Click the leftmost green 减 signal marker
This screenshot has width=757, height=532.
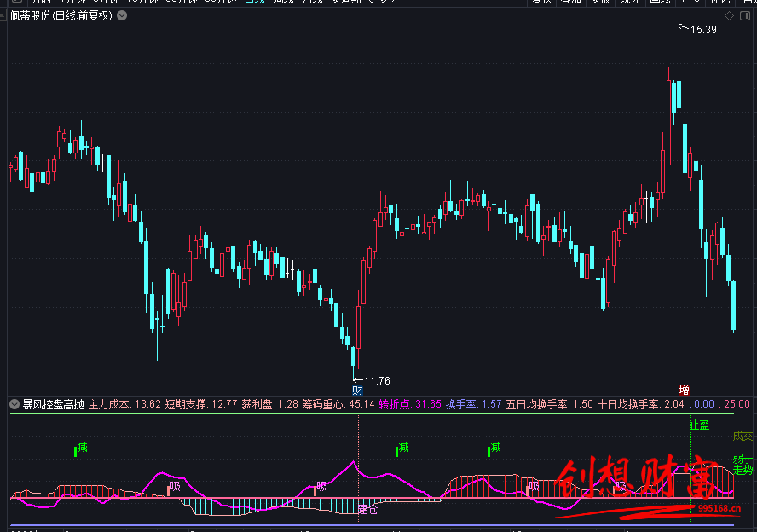(x=81, y=448)
